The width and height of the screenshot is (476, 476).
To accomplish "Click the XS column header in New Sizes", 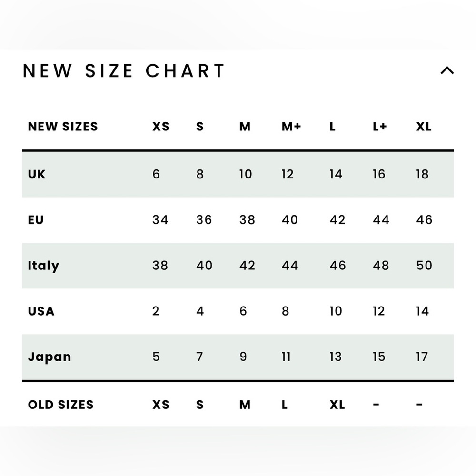I will [x=161, y=127].
